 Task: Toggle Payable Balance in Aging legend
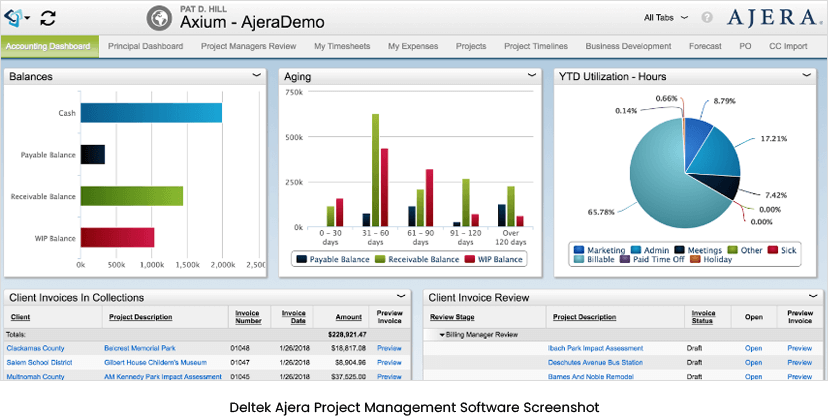tap(333, 259)
